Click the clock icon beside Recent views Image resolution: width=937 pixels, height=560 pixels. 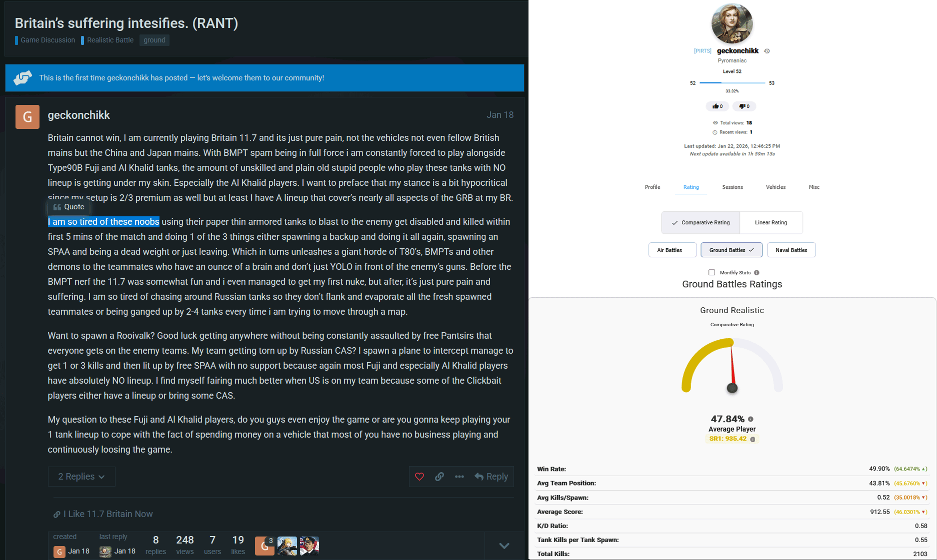[715, 132]
